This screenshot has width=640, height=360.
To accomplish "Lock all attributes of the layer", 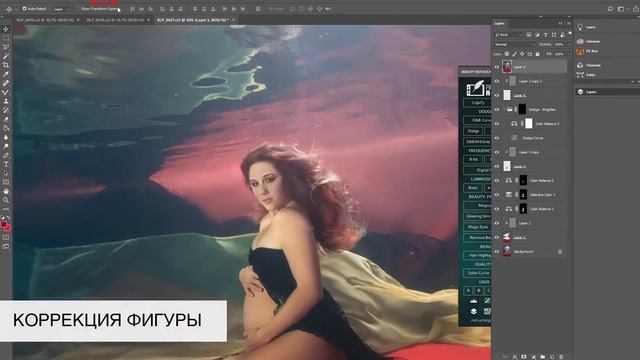I will click(x=538, y=54).
